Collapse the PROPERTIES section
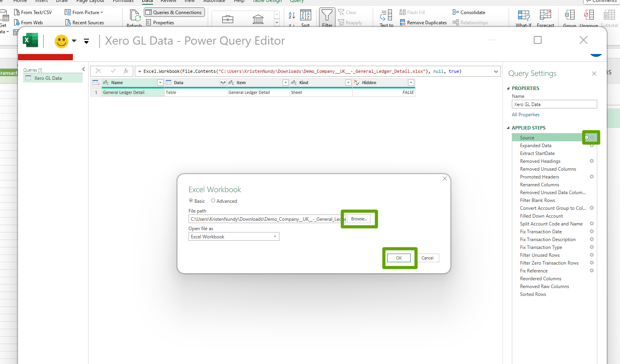Image resolution: width=620 pixels, height=364 pixels. point(508,88)
